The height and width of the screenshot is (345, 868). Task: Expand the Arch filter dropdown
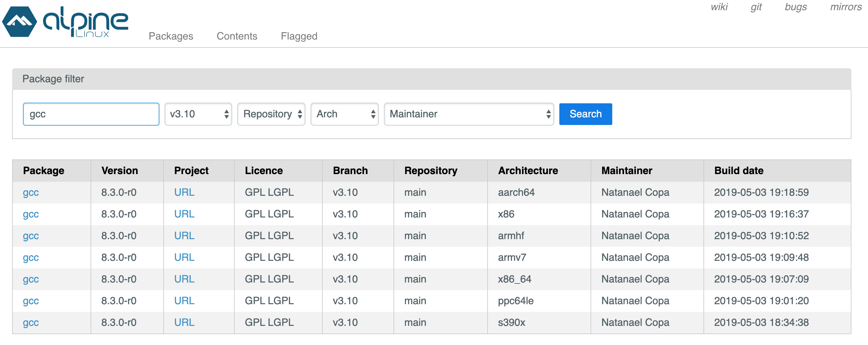click(344, 114)
